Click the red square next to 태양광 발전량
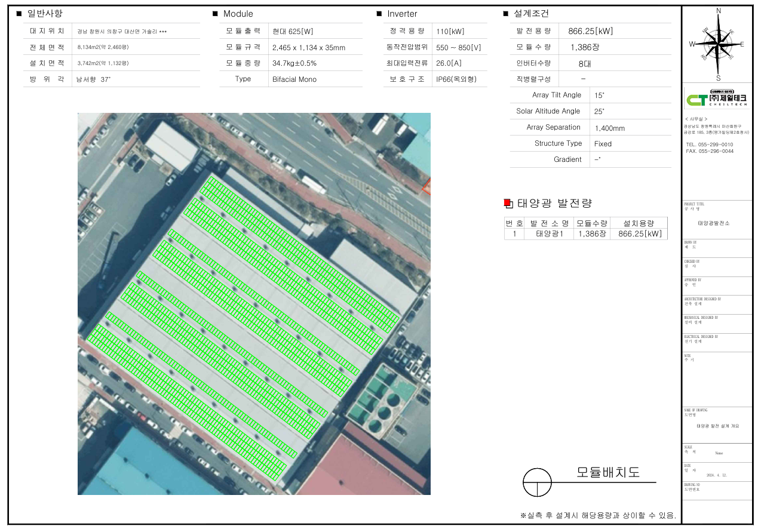This screenshot has height=532, width=761. [x=508, y=204]
